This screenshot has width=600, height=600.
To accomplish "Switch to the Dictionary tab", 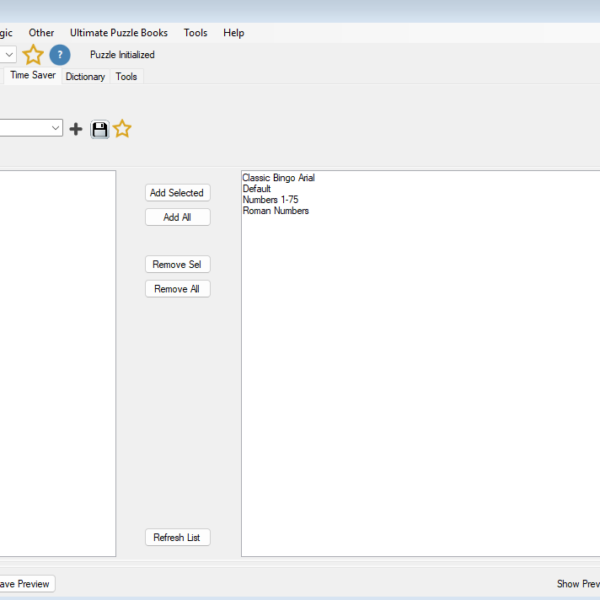I will [85, 77].
